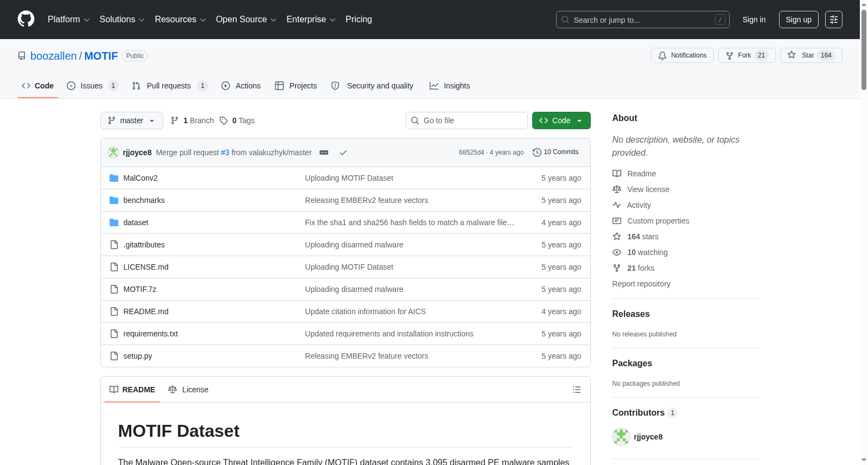Switch to Security and quality tab
The height and width of the screenshot is (465, 868).
click(x=372, y=86)
